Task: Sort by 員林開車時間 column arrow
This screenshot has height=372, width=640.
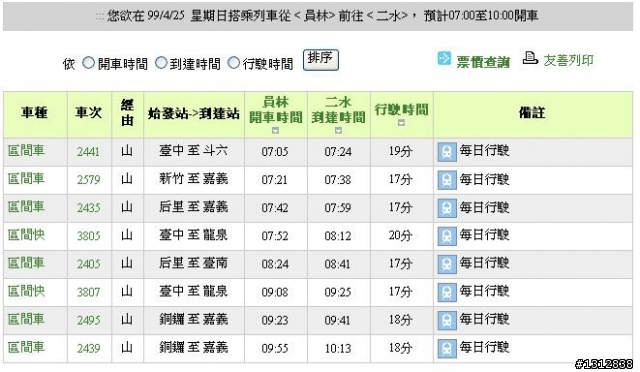Action: coord(276,131)
